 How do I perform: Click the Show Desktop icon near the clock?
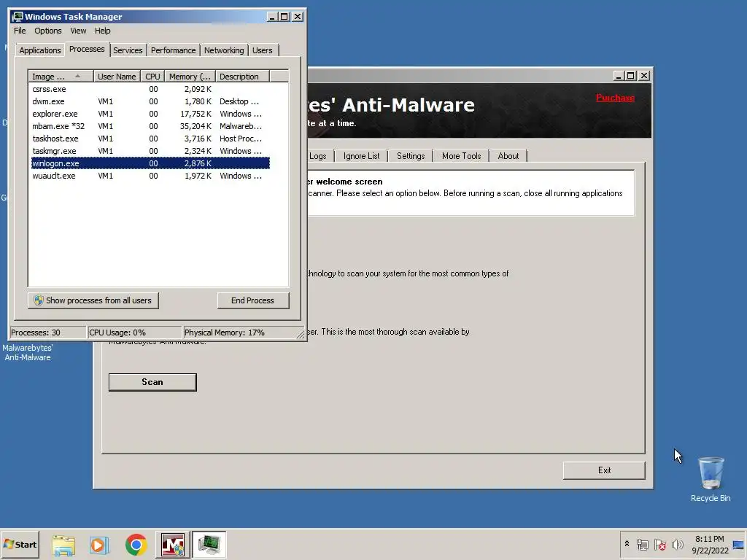click(738, 545)
